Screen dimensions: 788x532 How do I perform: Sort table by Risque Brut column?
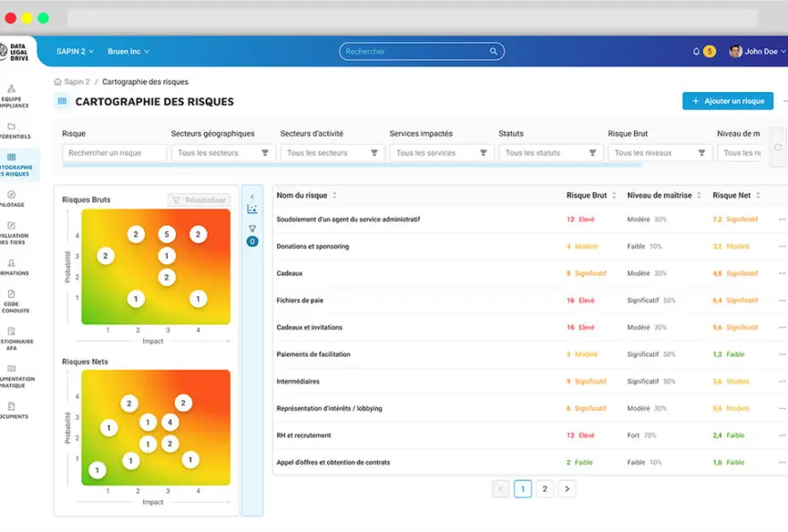tap(614, 195)
